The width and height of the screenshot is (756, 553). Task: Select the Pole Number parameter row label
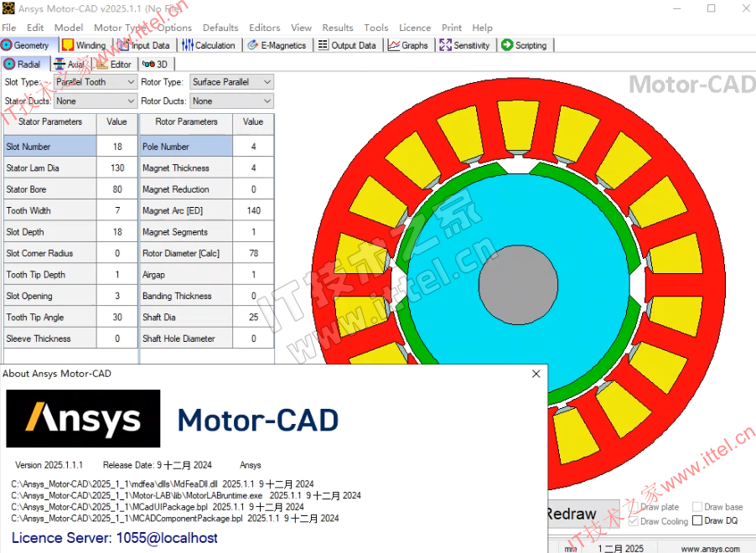186,147
